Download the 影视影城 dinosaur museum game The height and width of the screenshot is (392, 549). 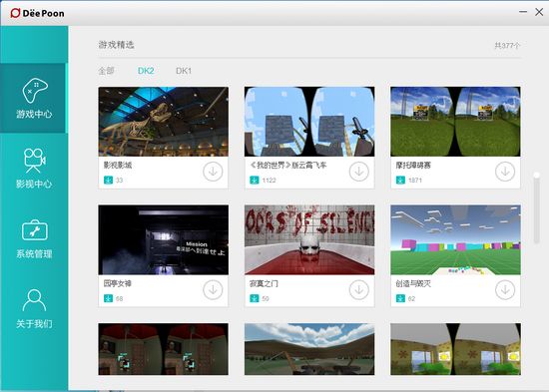point(213,172)
